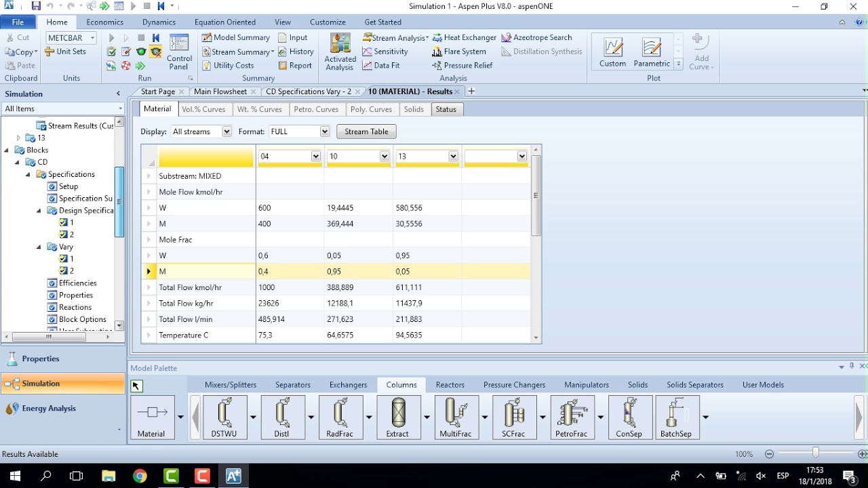The width and height of the screenshot is (868, 488).
Task: Select the MultiFrac column model
Action: (456, 418)
